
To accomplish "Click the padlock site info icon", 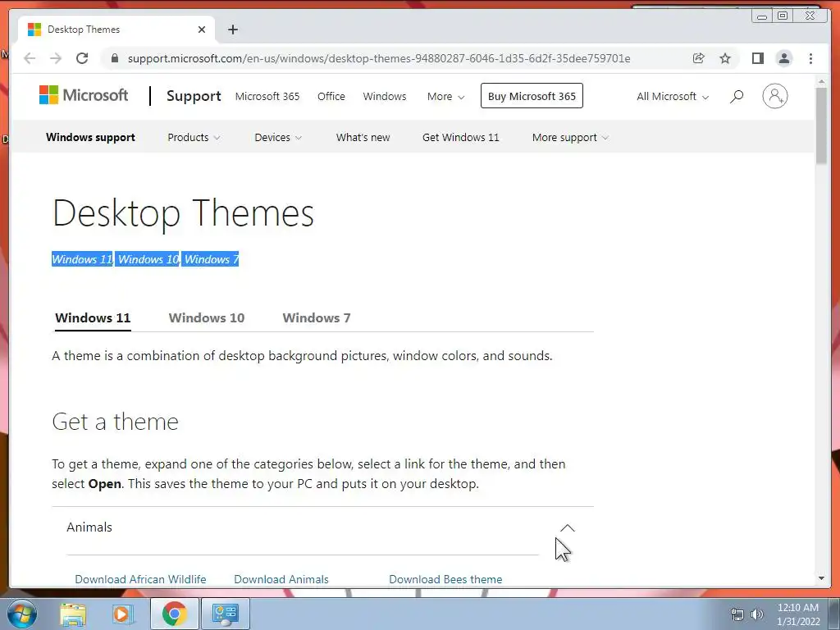I will click(x=115, y=58).
